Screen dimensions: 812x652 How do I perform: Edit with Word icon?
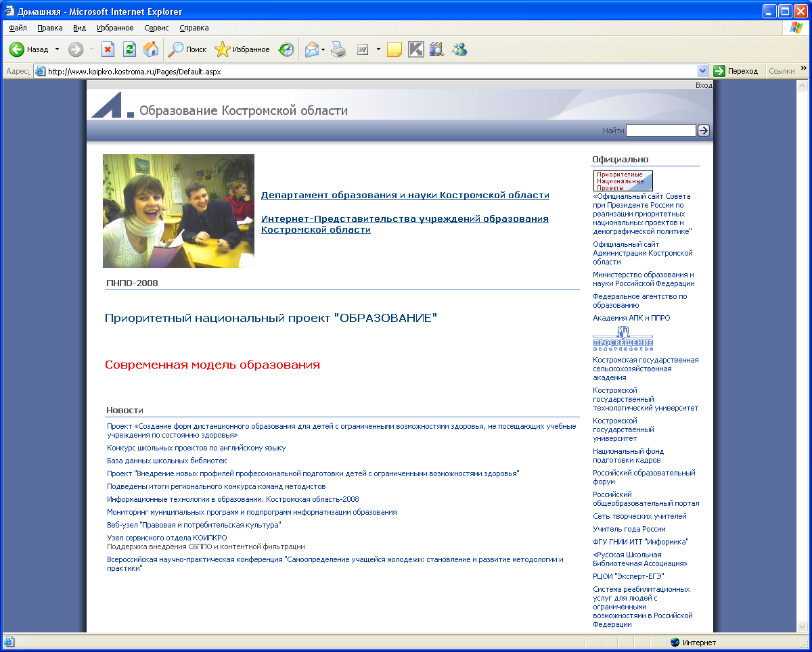tap(363, 49)
